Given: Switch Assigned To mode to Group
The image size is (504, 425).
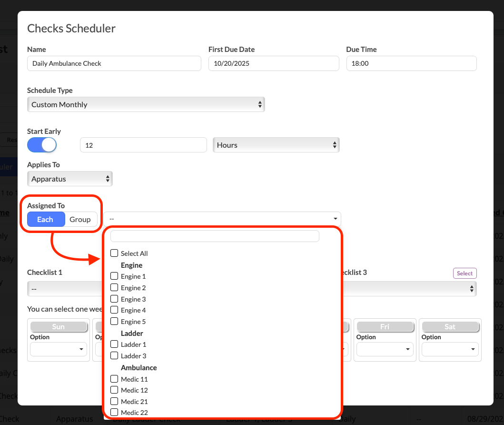Looking at the screenshot, I should [x=80, y=219].
